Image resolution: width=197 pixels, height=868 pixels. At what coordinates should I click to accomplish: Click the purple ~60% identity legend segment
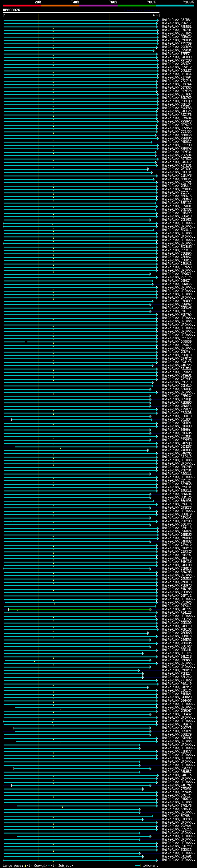point(99,6)
